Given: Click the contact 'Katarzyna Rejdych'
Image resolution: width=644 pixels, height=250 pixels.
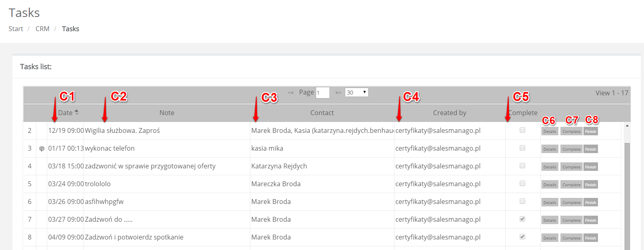Looking at the screenshot, I should click(279, 166).
